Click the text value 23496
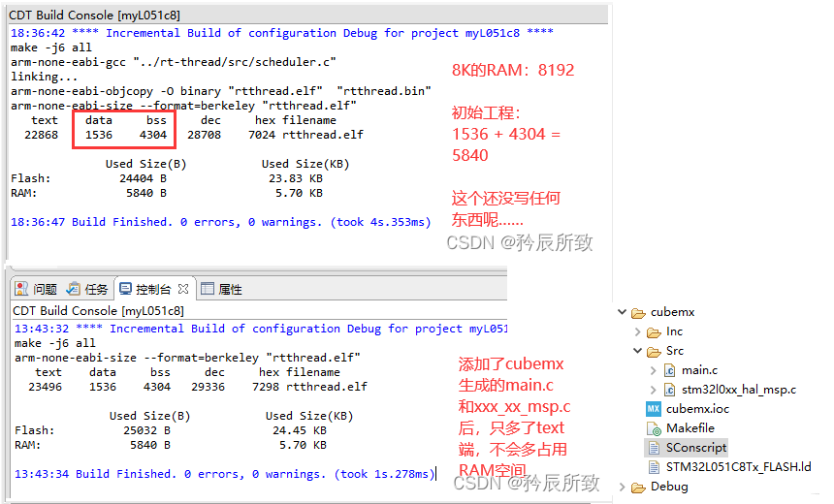The image size is (834, 504). (46, 387)
